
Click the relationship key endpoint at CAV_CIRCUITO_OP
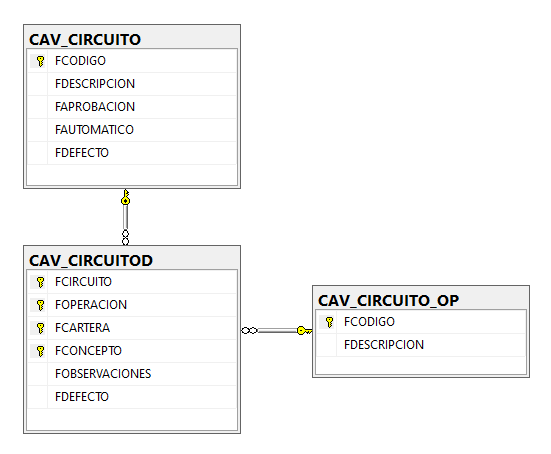(x=304, y=330)
